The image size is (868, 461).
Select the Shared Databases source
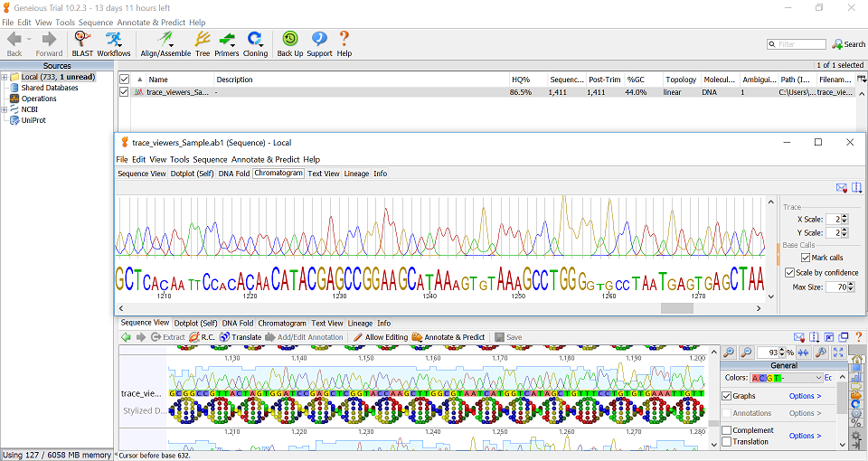click(x=49, y=88)
